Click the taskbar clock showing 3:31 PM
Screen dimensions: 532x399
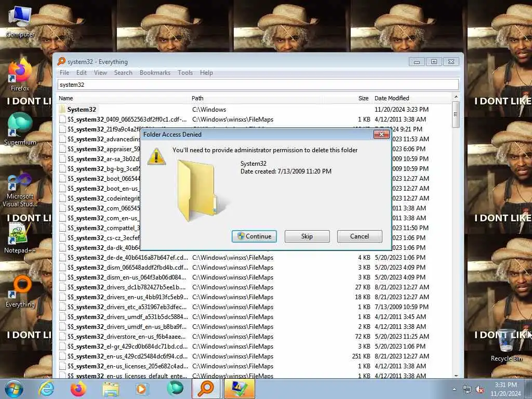click(506, 389)
